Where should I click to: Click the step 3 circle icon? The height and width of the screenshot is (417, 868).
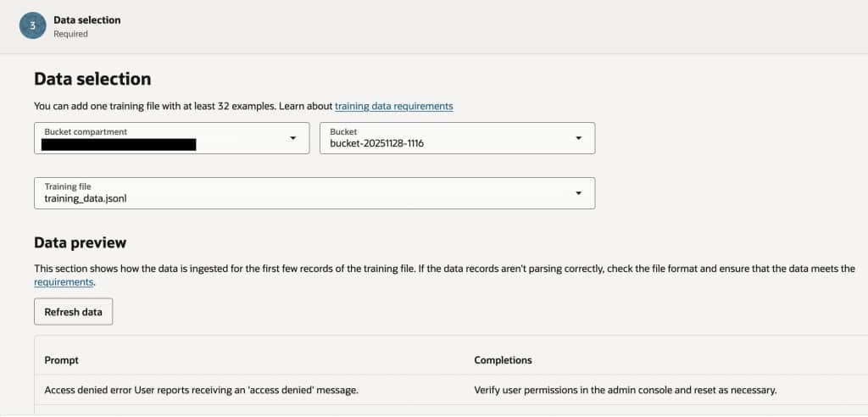coord(33,25)
